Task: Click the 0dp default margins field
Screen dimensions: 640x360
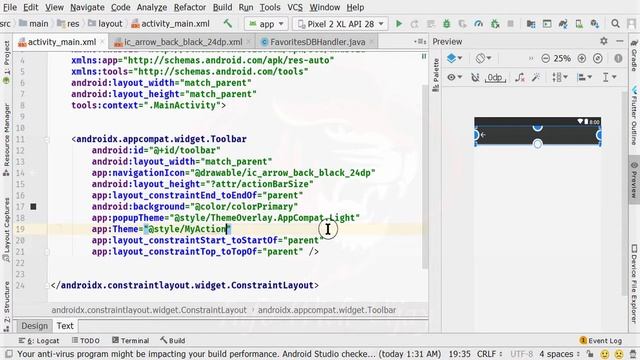Action: pos(495,77)
